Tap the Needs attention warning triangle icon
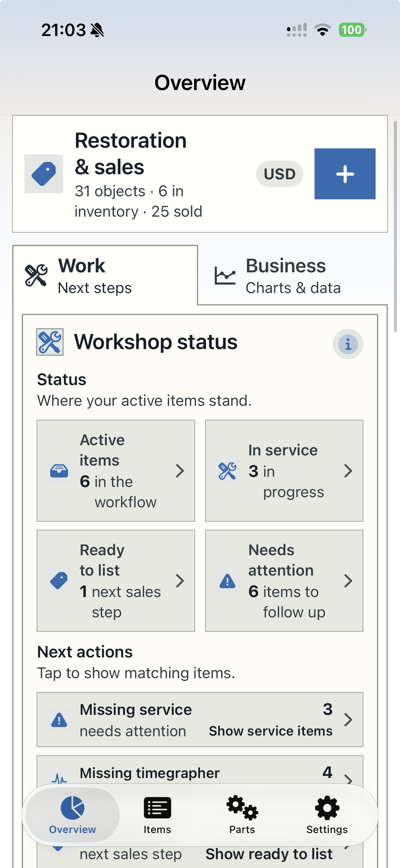 [227, 581]
